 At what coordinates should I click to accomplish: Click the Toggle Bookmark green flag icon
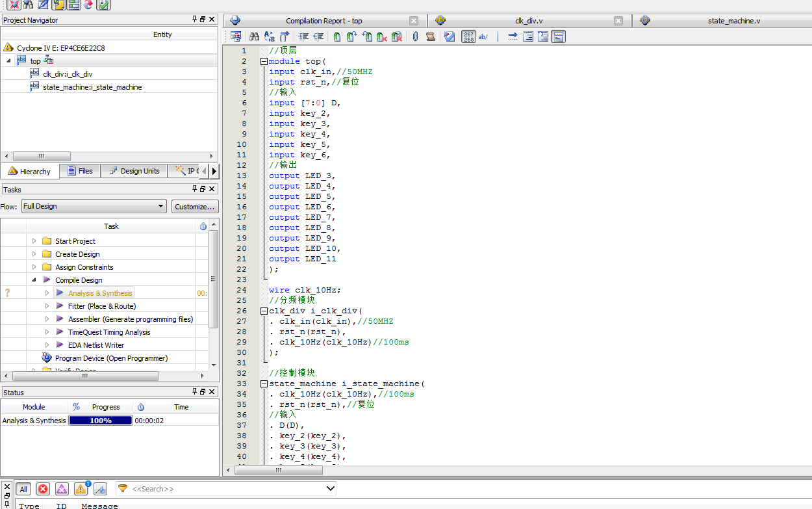click(336, 37)
